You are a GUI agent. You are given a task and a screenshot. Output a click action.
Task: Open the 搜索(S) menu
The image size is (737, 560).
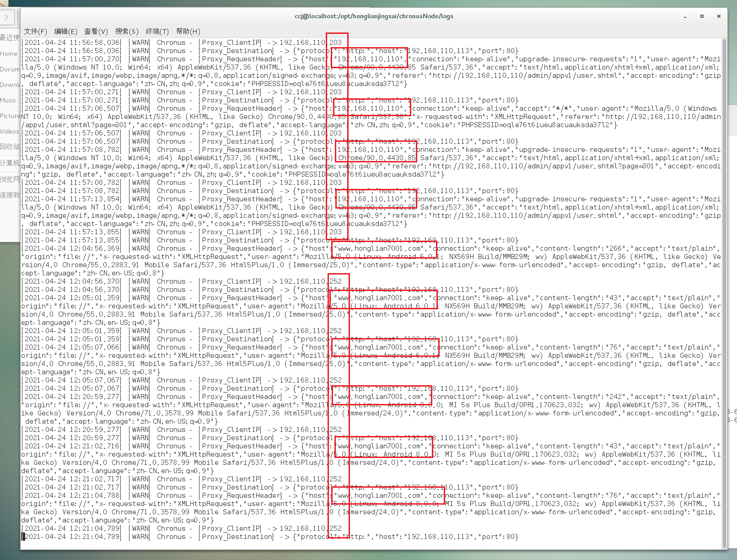pos(126,31)
